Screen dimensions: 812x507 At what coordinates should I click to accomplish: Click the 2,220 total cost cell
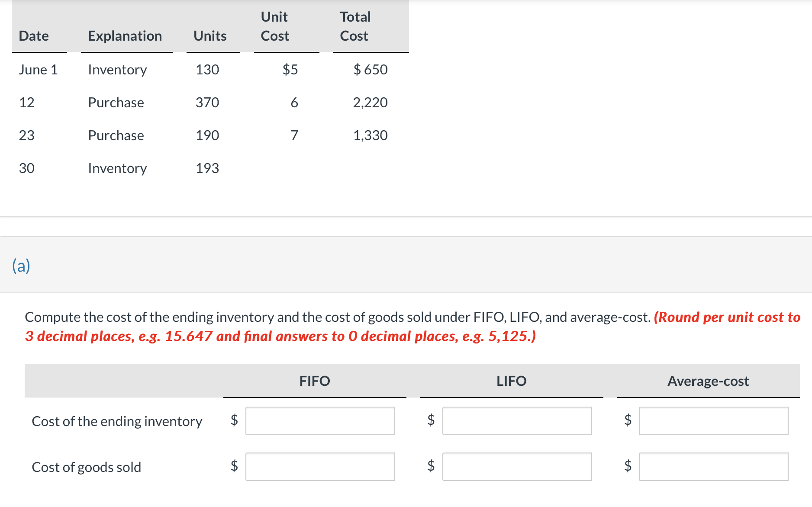370,103
